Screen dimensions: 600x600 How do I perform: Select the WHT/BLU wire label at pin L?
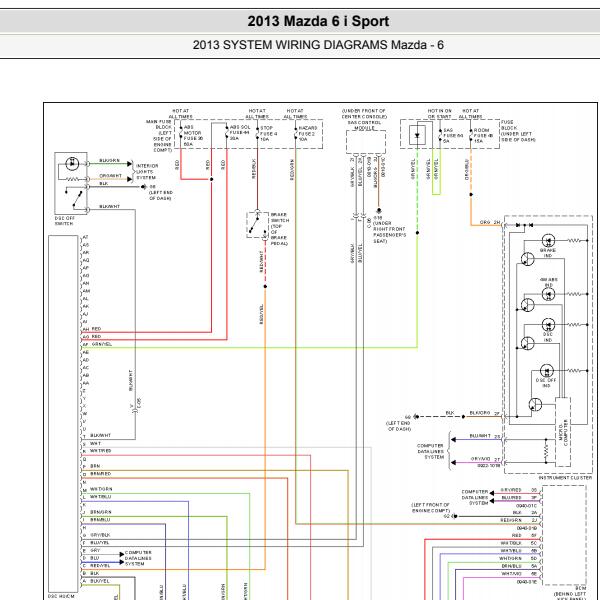point(100,497)
